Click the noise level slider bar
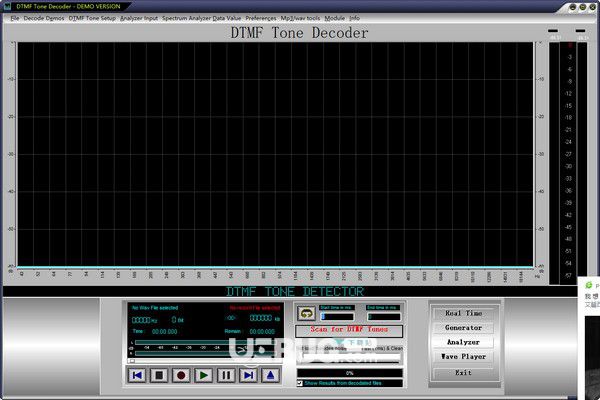 350,356
